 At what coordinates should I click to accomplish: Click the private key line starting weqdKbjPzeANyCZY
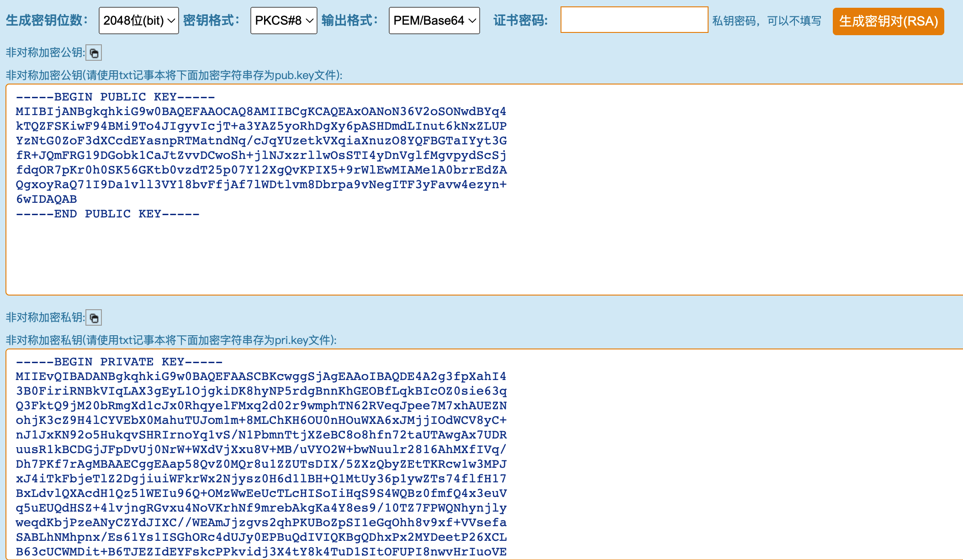tap(261, 523)
